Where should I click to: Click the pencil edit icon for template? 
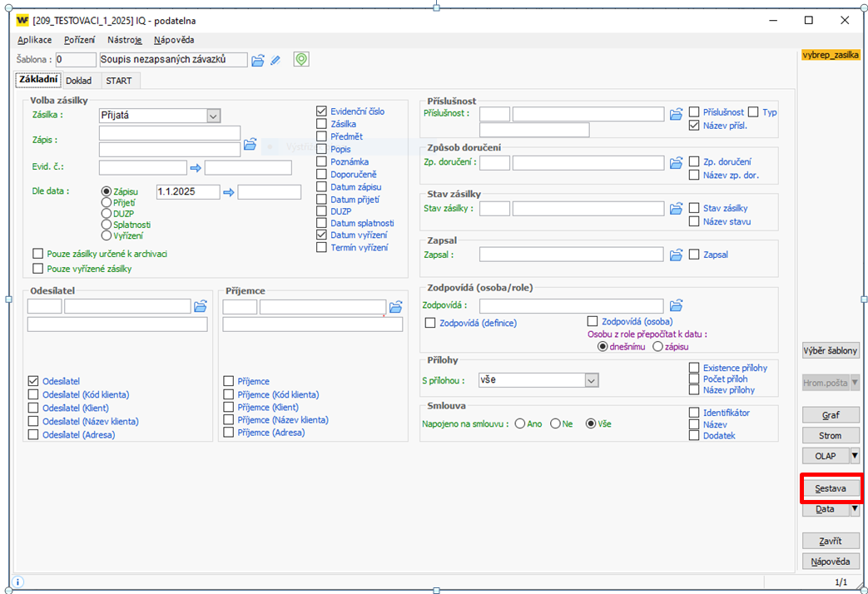(275, 61)
